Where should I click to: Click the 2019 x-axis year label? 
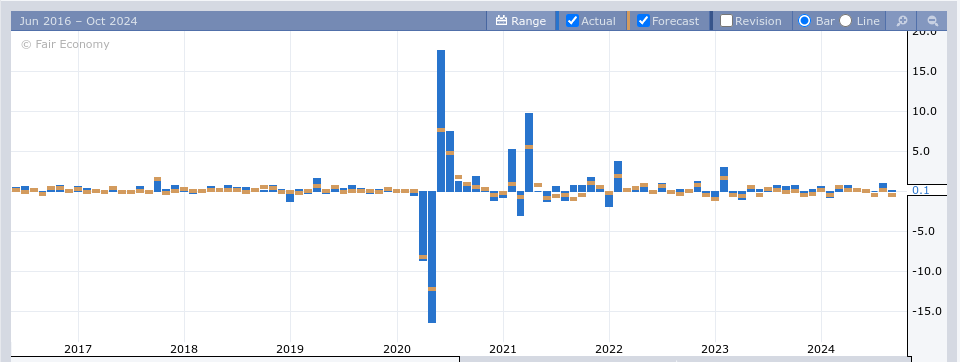click(290, 349)
